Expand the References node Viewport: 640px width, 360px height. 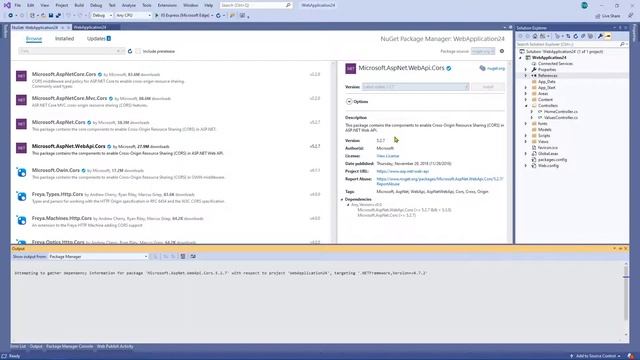[526, 76]
